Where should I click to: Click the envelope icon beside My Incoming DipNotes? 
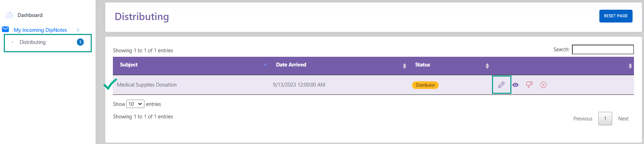6,29
